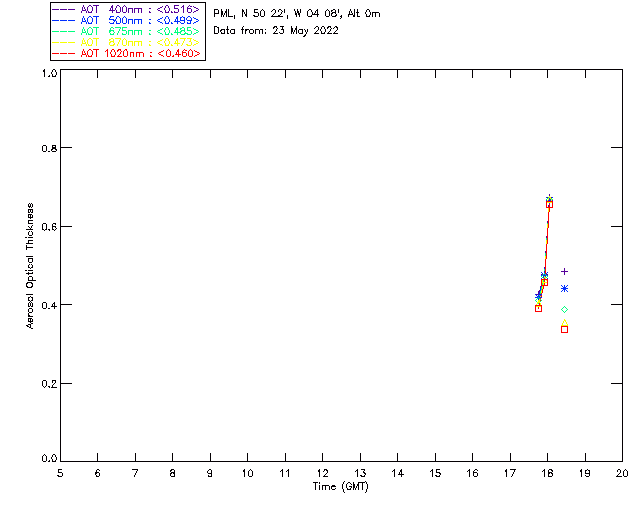
Task: Click the x-axis tick label 20
Action: (622, 473)
